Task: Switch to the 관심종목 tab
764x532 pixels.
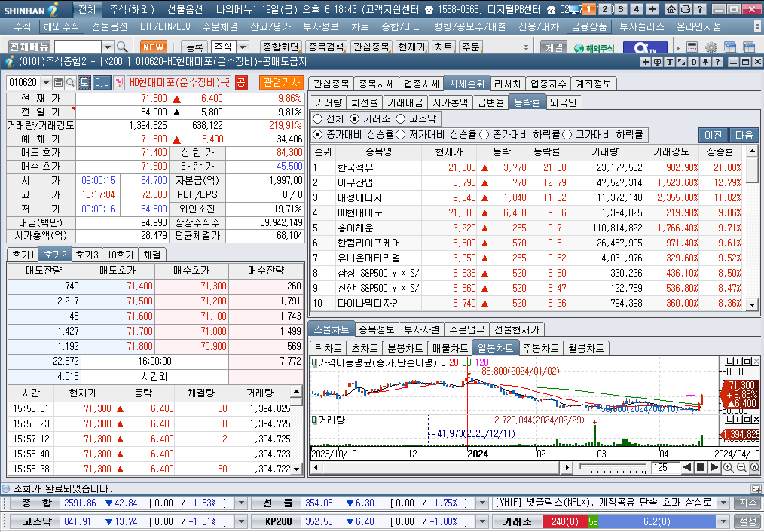Action: [331, 84]
